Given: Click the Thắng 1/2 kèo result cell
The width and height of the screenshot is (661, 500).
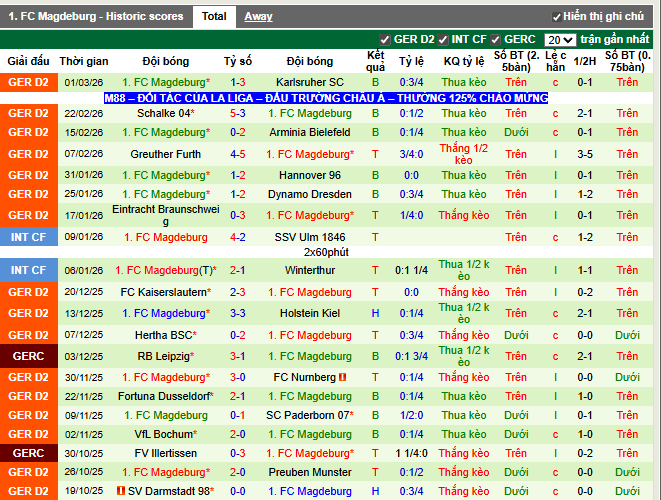Looking at the screenshot, I should point(464,154).
